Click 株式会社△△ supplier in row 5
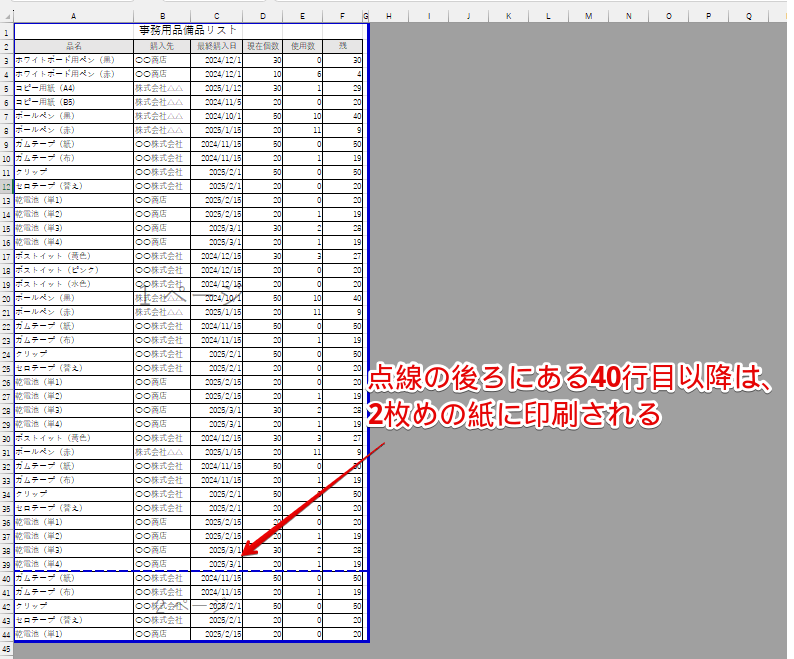The image size is (794, 659). click(162, 88)
